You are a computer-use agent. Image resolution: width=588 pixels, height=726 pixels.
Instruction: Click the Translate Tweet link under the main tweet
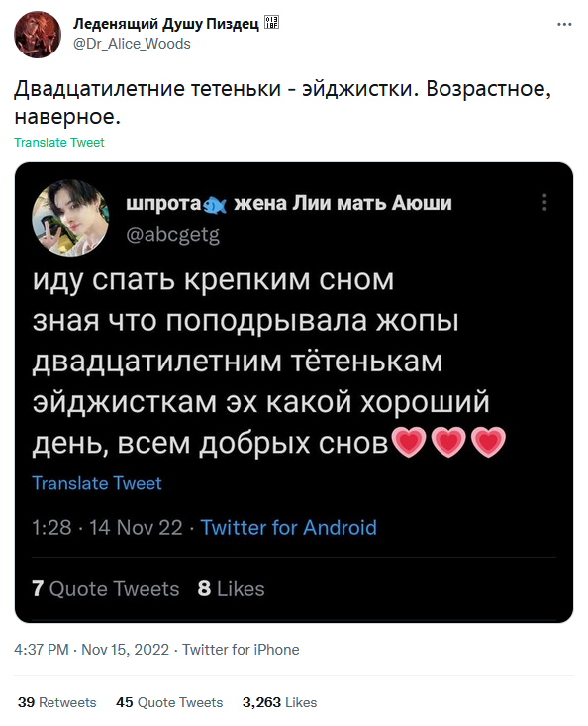pyautogui.click(x=59, y=143)
